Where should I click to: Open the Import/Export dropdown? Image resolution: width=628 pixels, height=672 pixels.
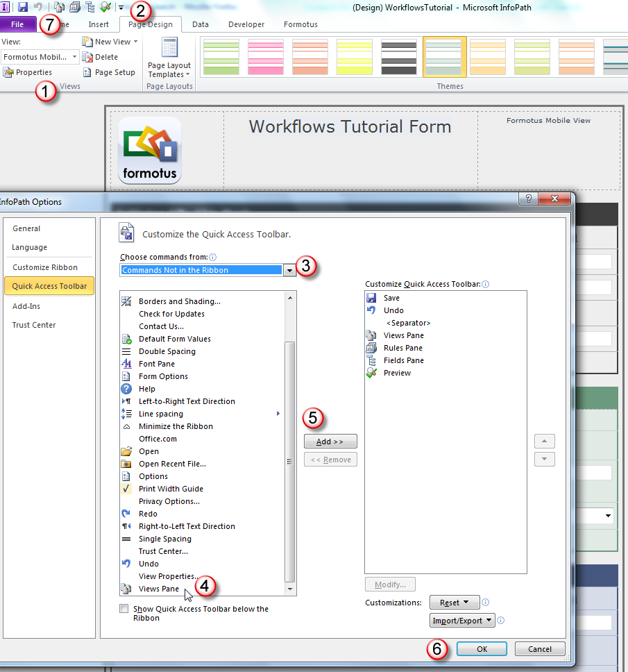[461, 620]
